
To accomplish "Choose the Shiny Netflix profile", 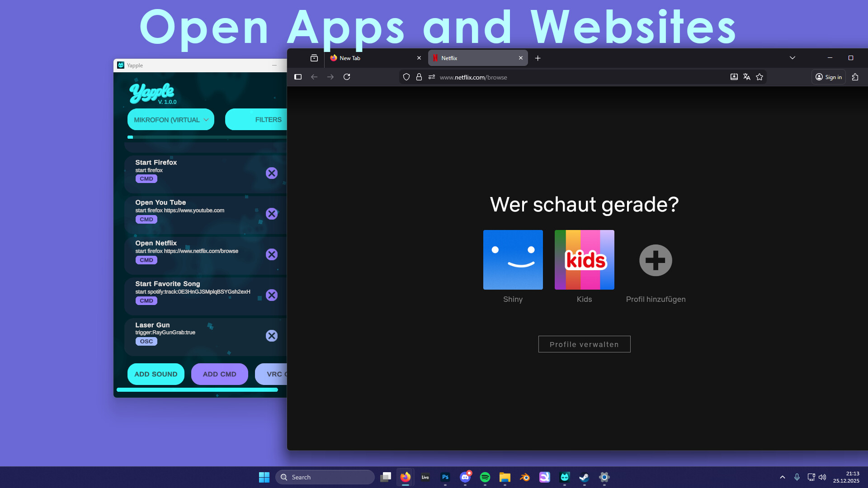I will tap(513, 260).
